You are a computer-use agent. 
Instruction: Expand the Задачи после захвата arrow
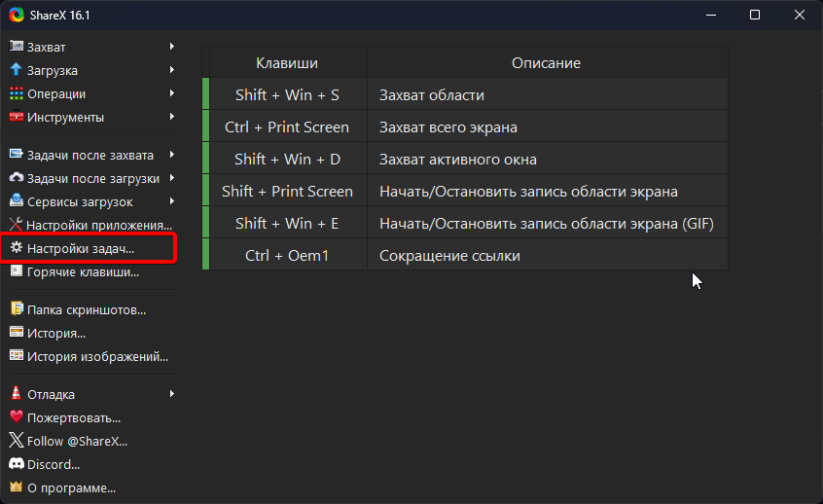coord(171,155)
